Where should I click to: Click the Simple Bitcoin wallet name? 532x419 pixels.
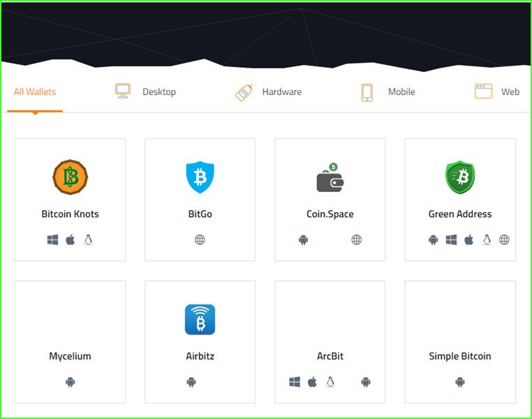point(460,356)
